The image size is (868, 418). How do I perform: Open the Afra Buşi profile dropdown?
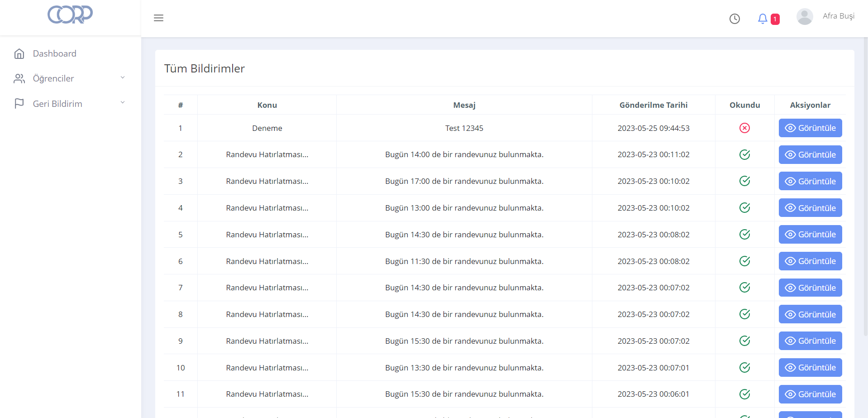coord(838,16)
